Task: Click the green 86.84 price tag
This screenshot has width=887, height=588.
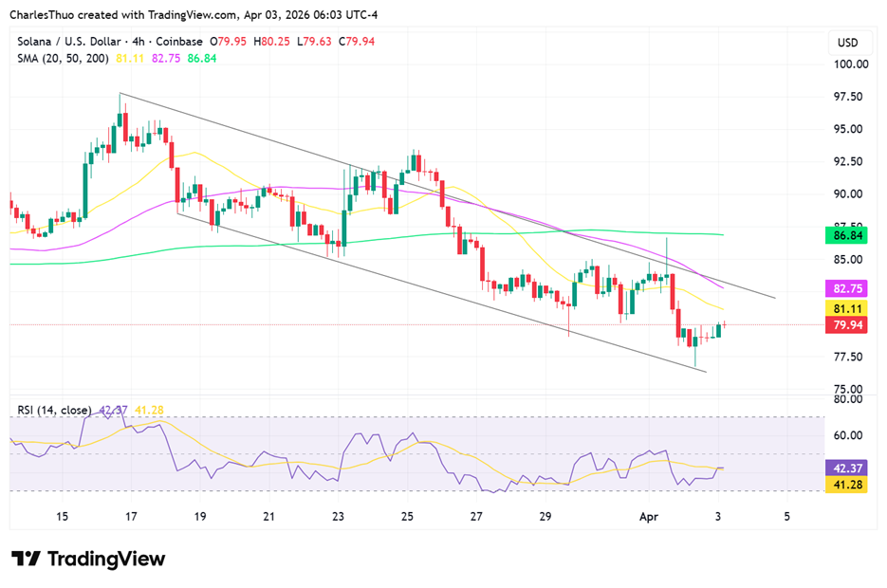Action: (x=849, y=235)
